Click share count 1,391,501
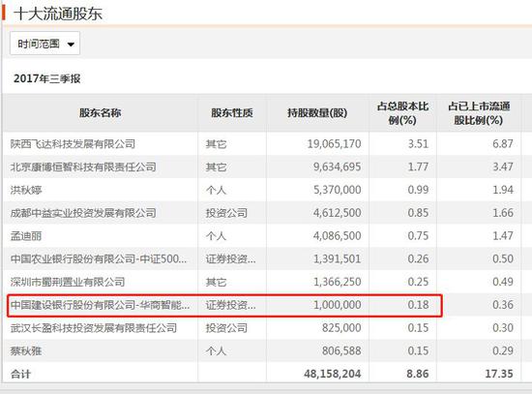This screenshot has width=532, height=394. 338,258
